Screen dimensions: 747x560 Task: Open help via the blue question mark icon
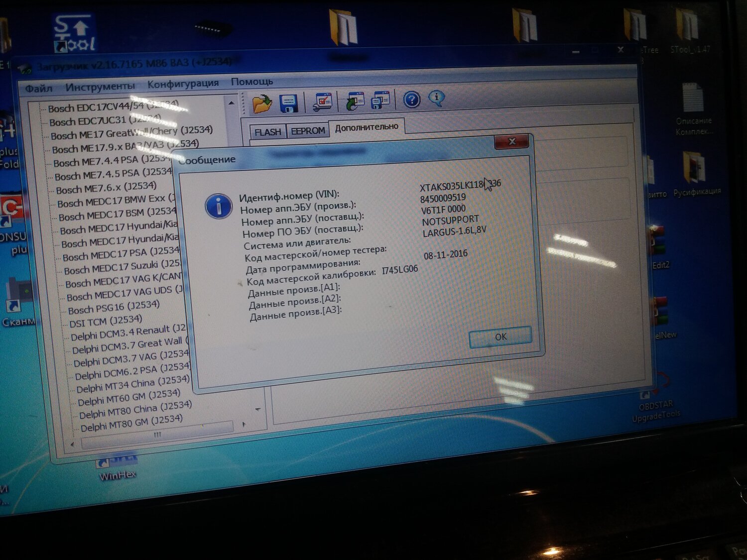[x=411, y=100]
